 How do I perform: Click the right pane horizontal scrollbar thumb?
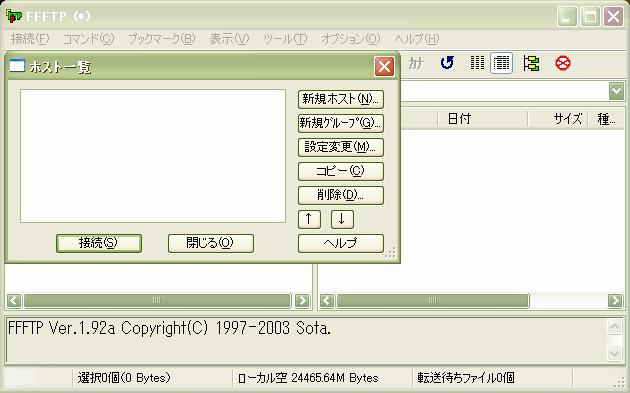coord(433,301)
